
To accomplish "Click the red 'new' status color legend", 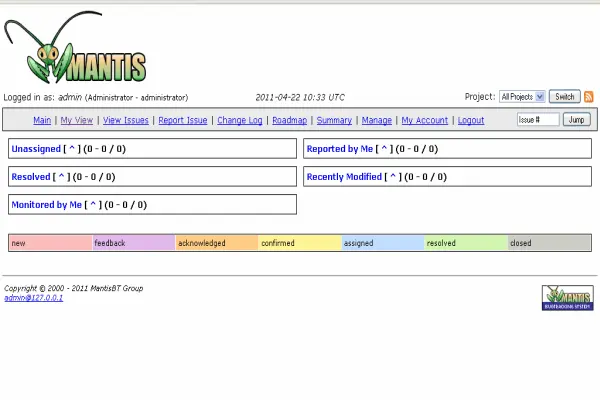I will tap(50, 243).
